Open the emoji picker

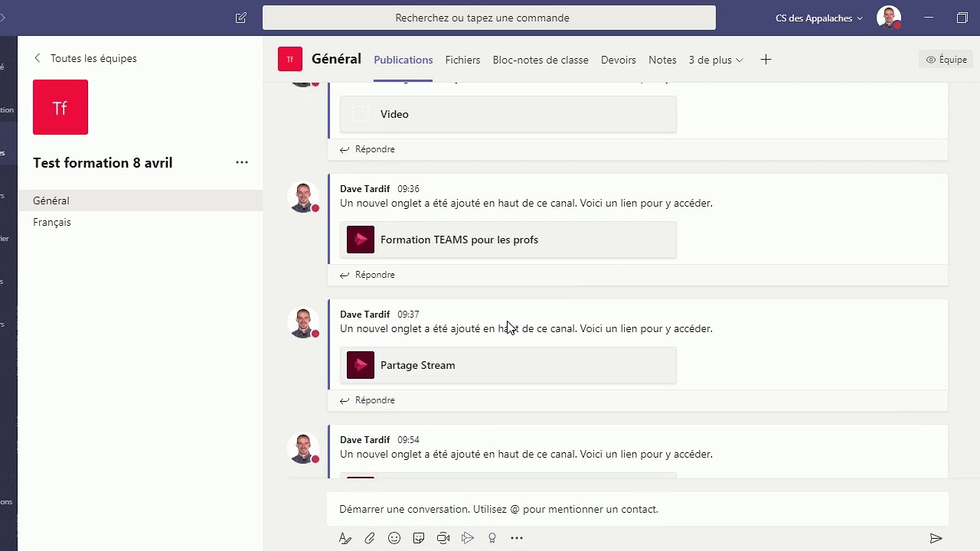click(x=394, y=538)
